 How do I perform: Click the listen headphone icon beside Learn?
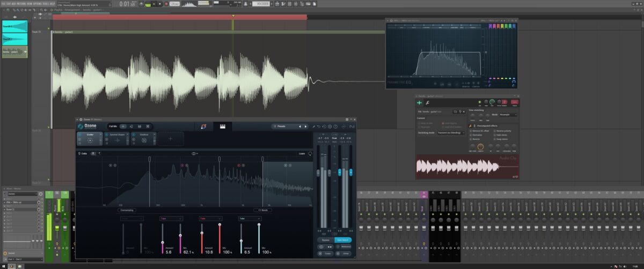310,153
